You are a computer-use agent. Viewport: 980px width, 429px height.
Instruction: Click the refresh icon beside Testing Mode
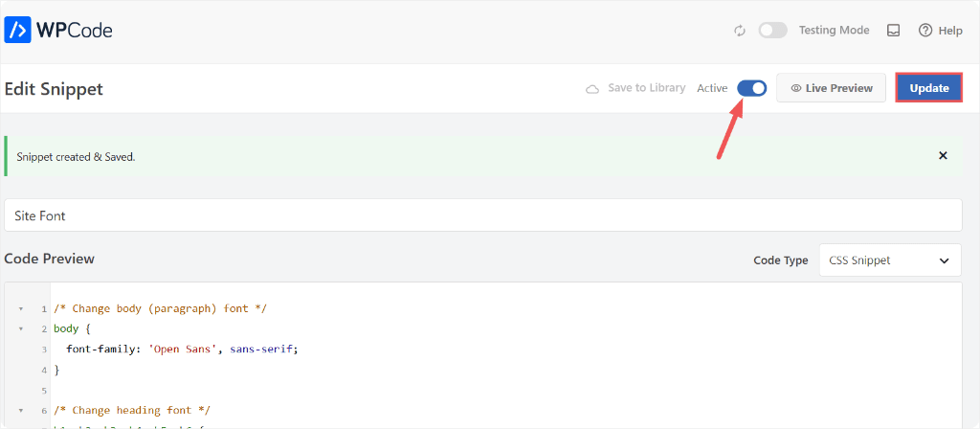740,31
